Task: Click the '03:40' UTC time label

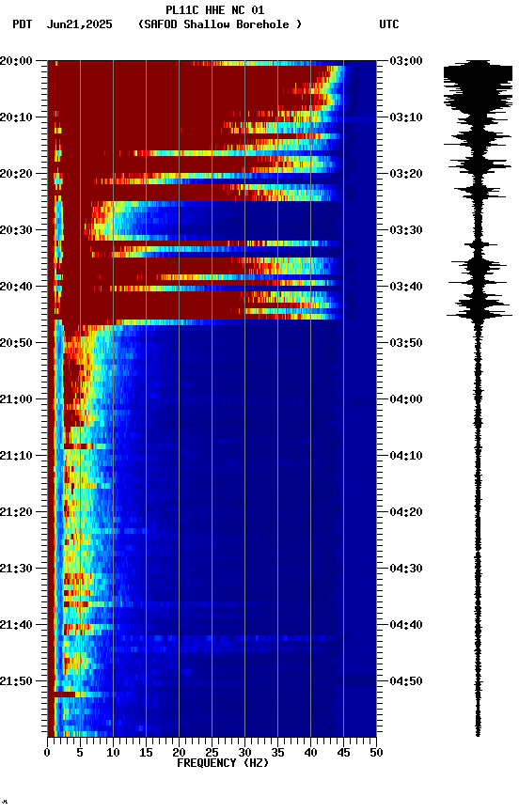Action: click(406, 287)
